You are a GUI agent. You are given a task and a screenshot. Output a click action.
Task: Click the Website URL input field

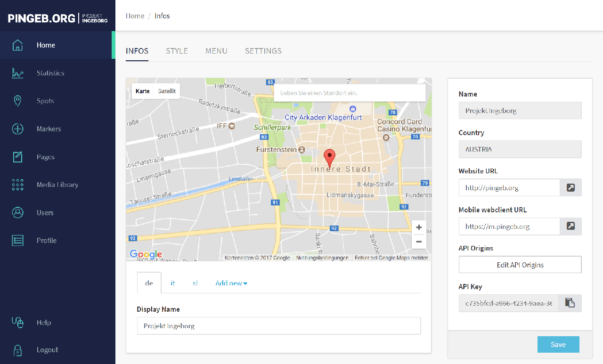[x=509, y=187]
